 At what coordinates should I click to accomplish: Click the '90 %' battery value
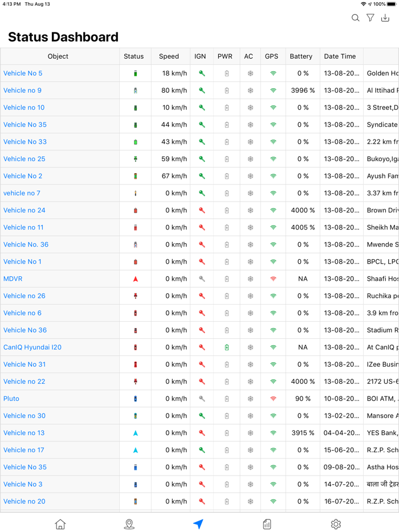click(303, 398)
